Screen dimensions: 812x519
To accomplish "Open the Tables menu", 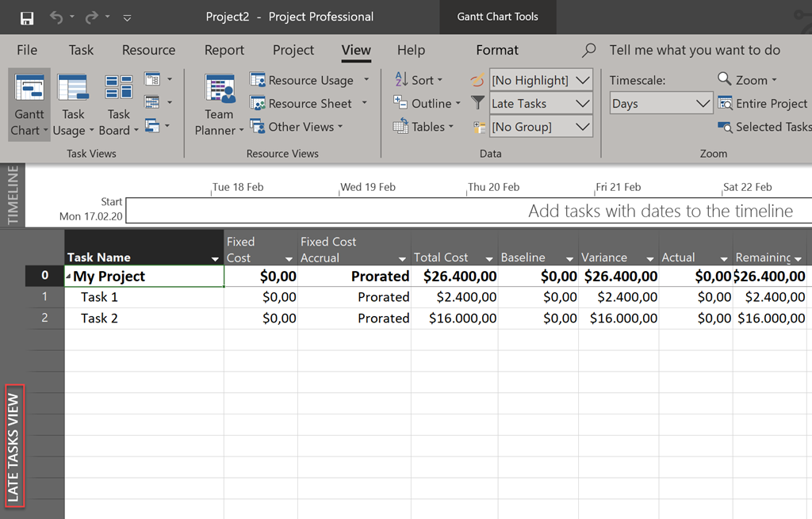I will tap(425, 126).
